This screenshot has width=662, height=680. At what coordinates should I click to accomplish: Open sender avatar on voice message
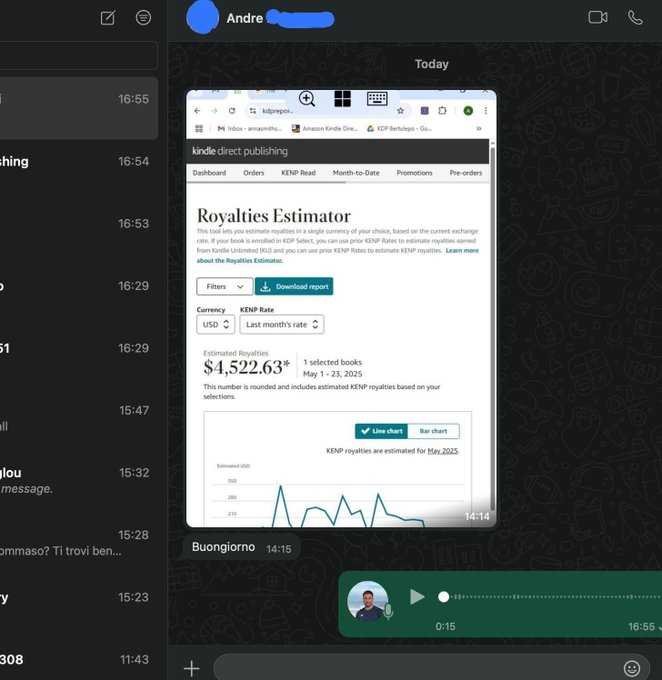367,601
